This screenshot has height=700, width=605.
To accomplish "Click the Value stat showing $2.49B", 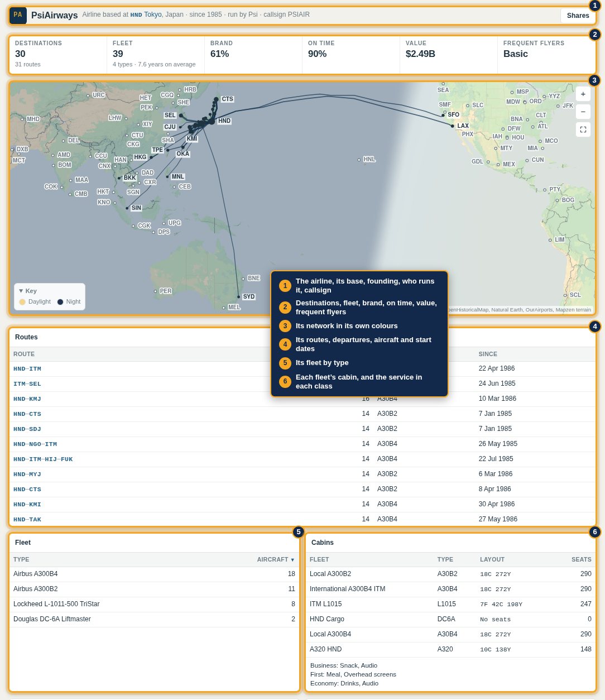I will click(x=448, y=55).
